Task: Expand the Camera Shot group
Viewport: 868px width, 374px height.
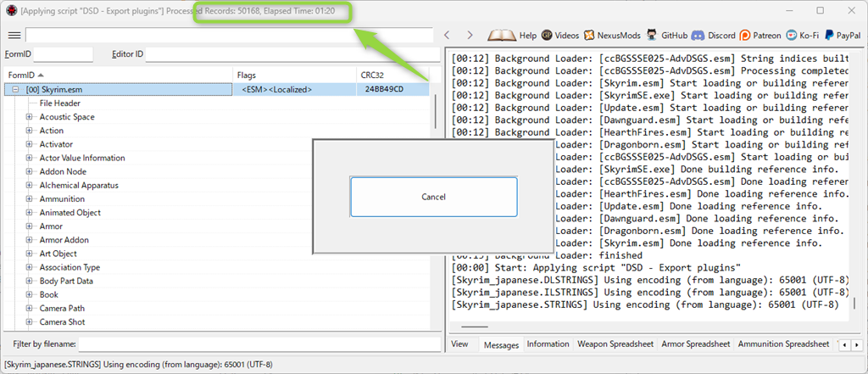Action: [30, 322]
